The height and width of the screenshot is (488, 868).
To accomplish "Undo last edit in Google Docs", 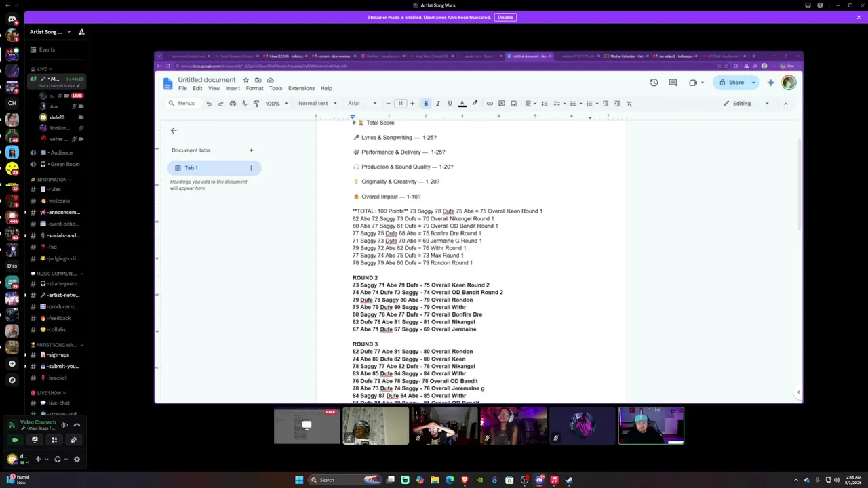I will pyautogui.click(x=209, y=104).
